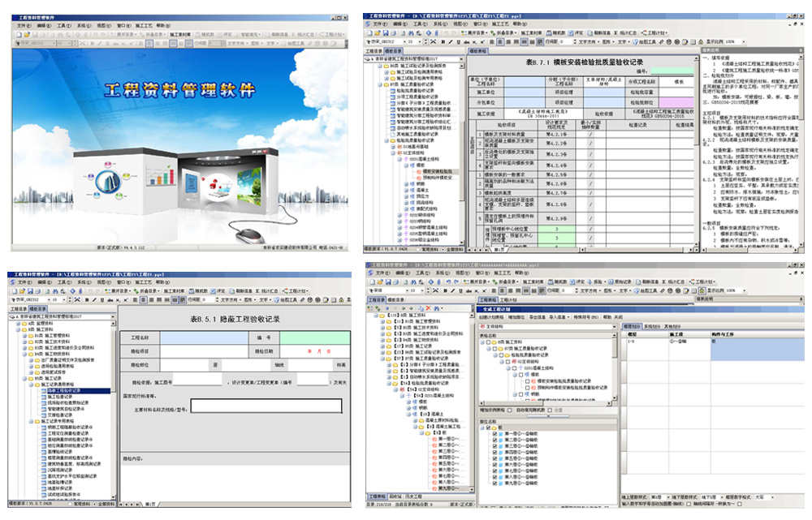
Task: Click 导出信息 in the plan dialog toolbar
Action: 538,317
